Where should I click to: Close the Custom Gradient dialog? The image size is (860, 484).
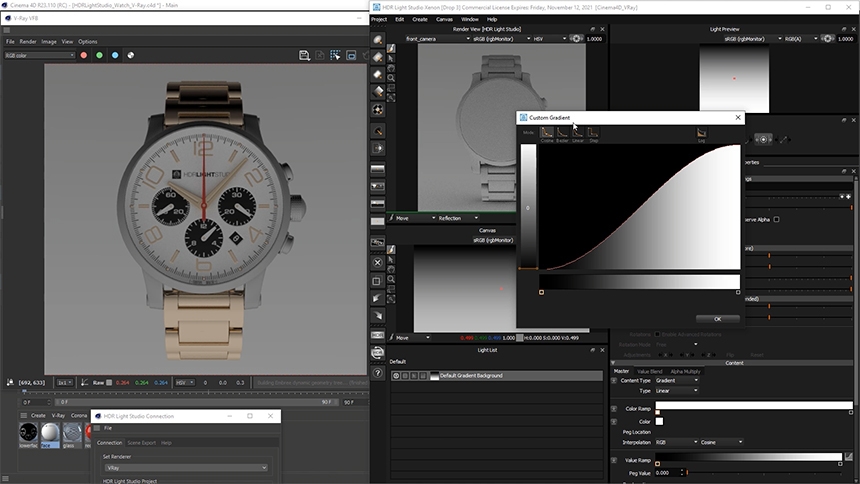click(738, 117)
